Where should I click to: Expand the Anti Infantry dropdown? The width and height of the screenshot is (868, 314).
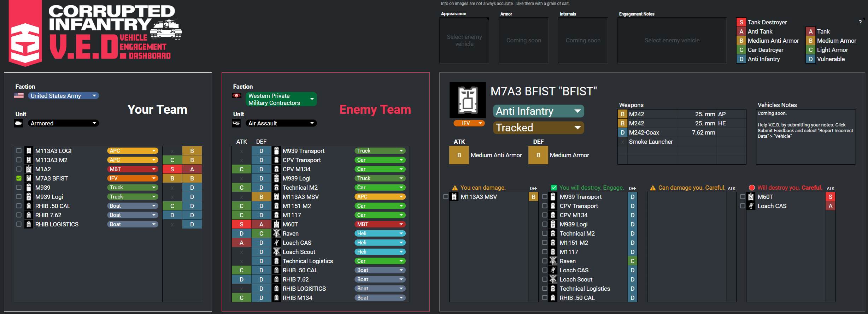538,111
